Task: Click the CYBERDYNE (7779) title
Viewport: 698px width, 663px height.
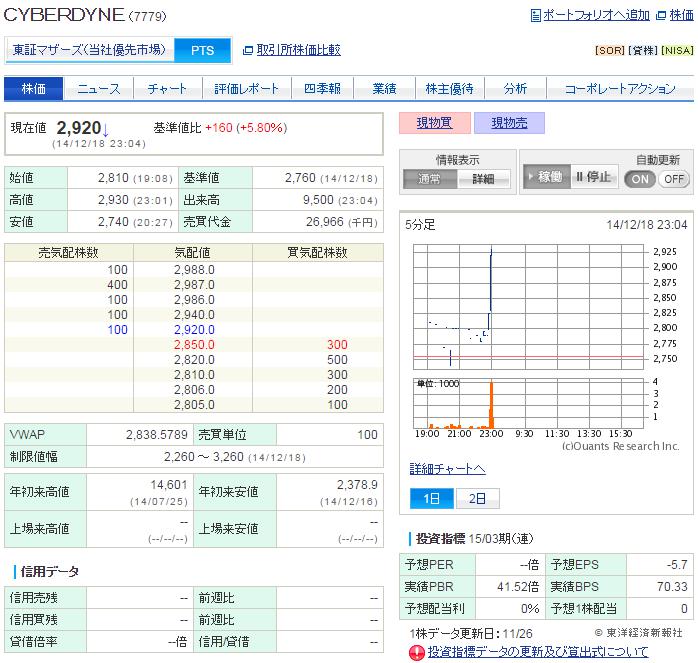Action: (85, 15)
